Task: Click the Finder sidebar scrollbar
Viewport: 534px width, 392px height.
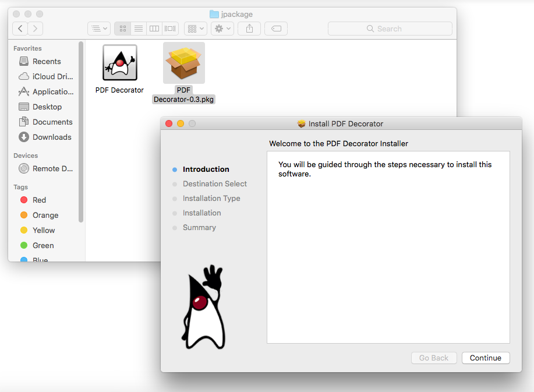Action: point(81,132)
